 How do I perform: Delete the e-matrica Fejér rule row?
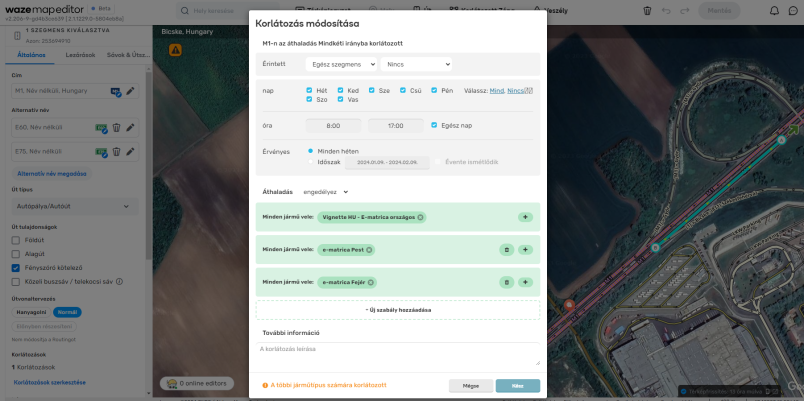pos(507,282)
